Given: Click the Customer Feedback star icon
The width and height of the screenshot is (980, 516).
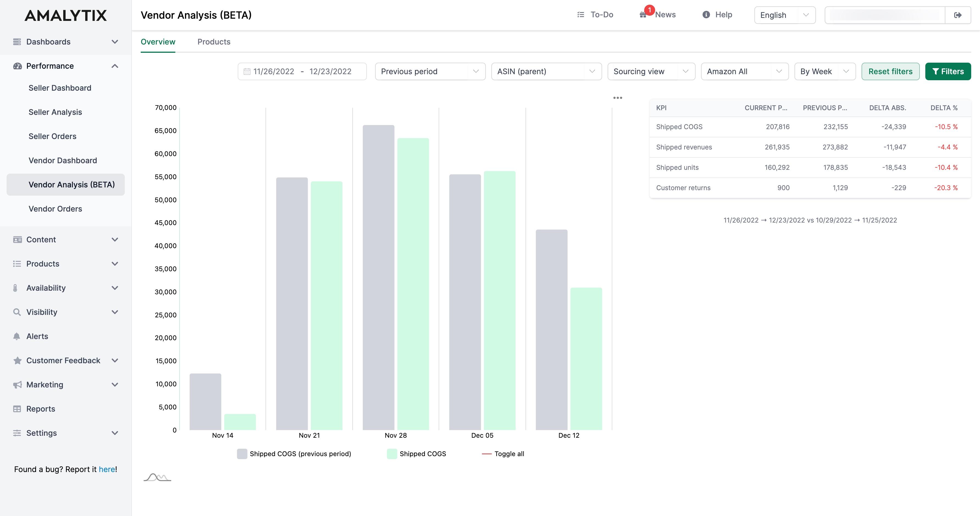Looking at the screenshot, I should (17, 360).
